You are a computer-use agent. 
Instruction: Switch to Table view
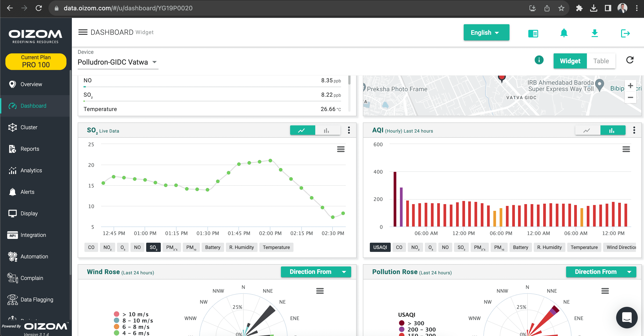tap(601, 61)
